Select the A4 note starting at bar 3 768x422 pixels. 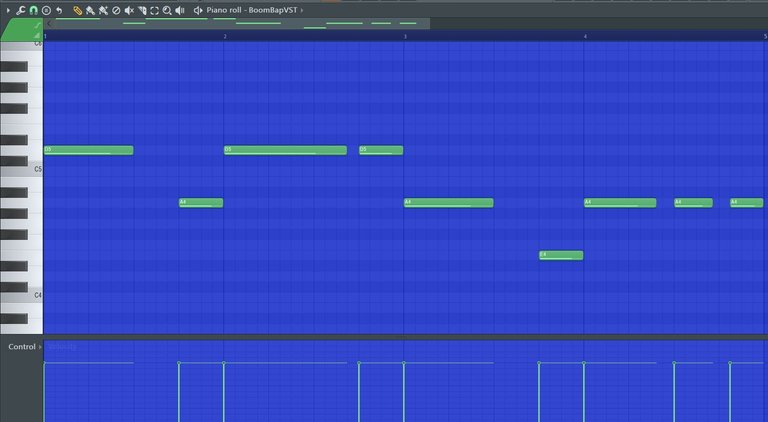pyautogui.click(x=449, y=203)
